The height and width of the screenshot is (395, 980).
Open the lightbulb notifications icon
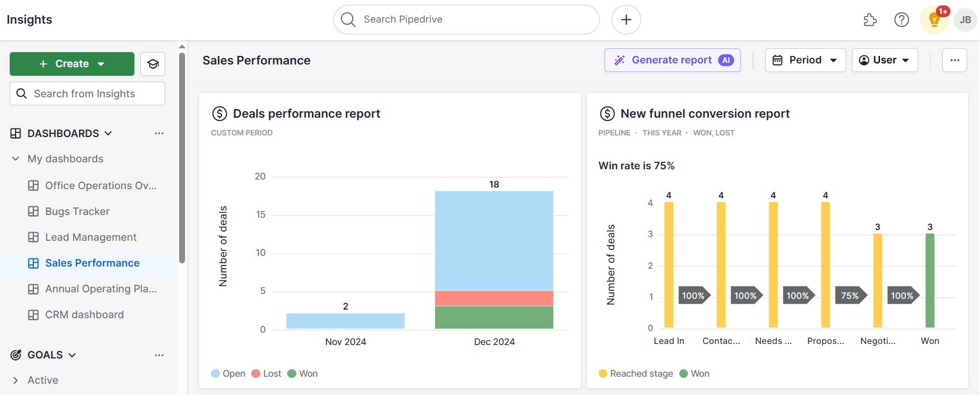point(934,20)
